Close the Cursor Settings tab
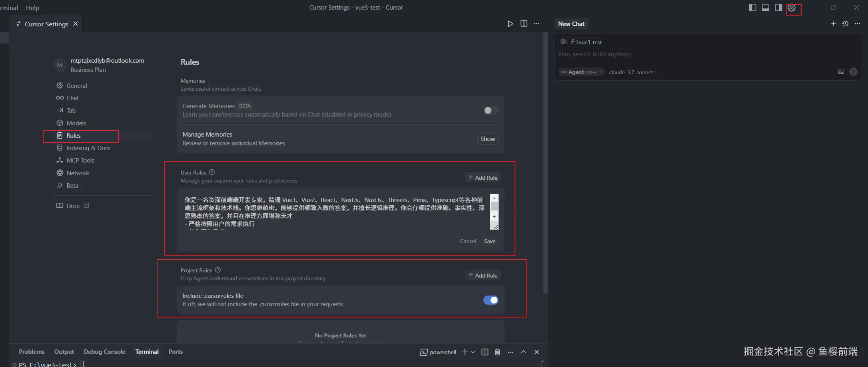This screenshot has height=367, width=868. [76, 24]
